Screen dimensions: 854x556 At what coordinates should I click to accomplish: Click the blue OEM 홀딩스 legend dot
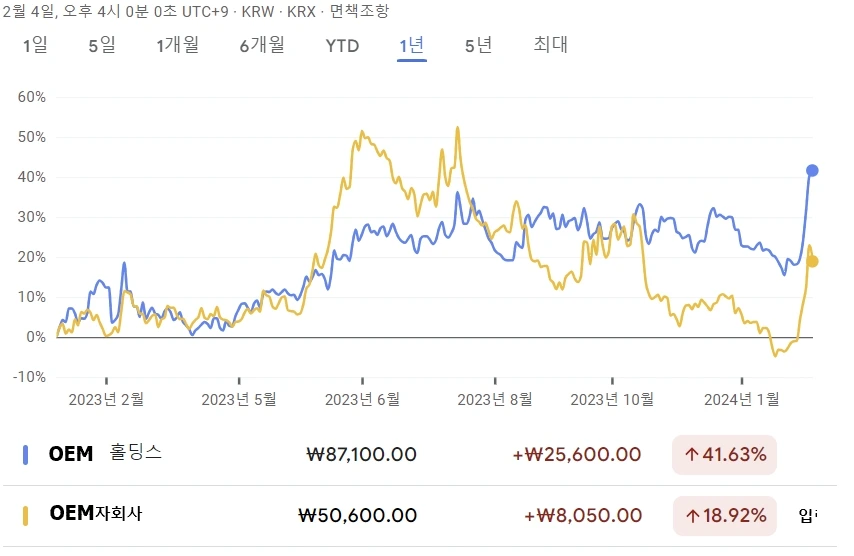tap(25, 455)
